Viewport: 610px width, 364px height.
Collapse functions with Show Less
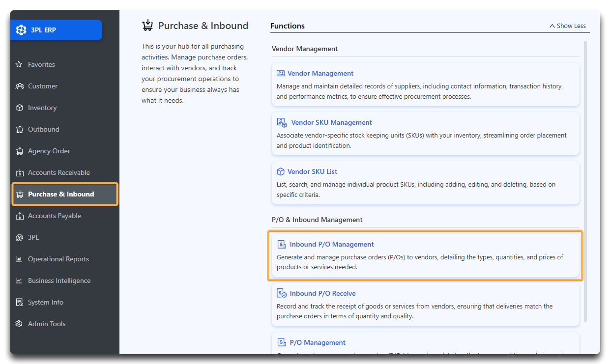567,26
